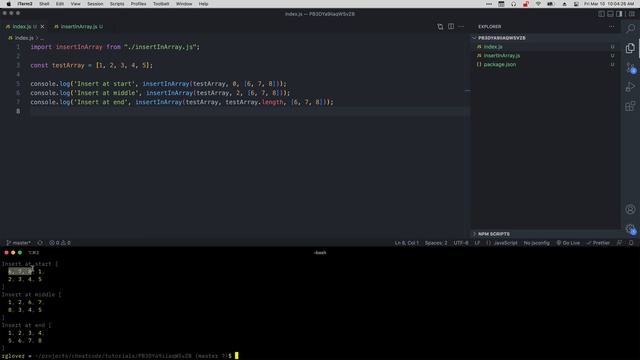Open the Accounts icon in activity bar
The width and height of the screenshot is (640, 360).
click(630, 209)
